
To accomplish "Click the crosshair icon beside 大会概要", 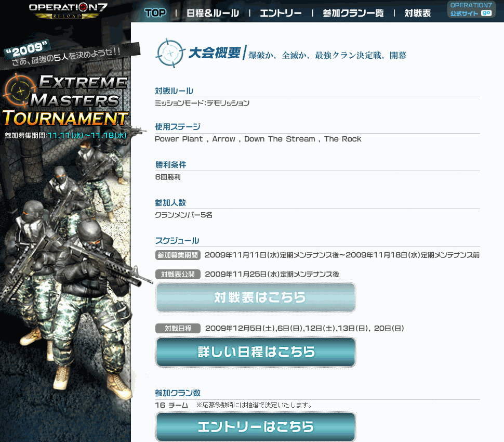I will pos(170,53).
